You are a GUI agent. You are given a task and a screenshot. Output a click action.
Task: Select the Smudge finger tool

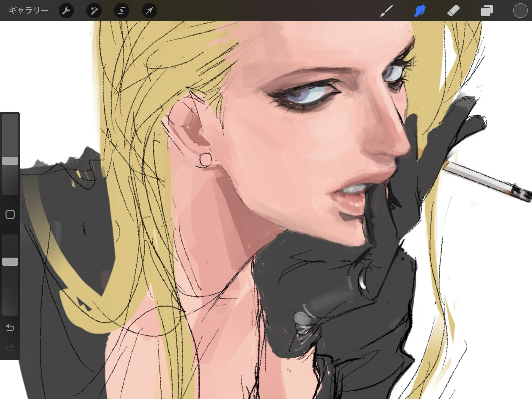pyautogui.click(x=420, y=11)
